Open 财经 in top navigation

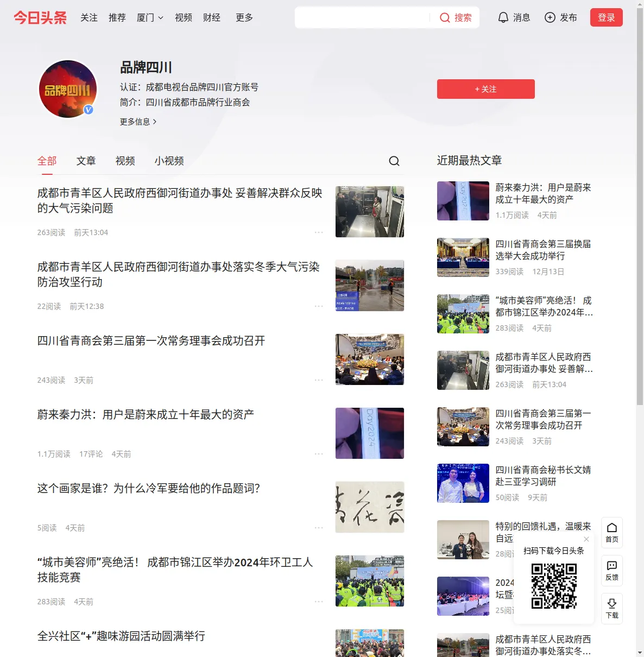pyautogui.click(x=212, y=17)
